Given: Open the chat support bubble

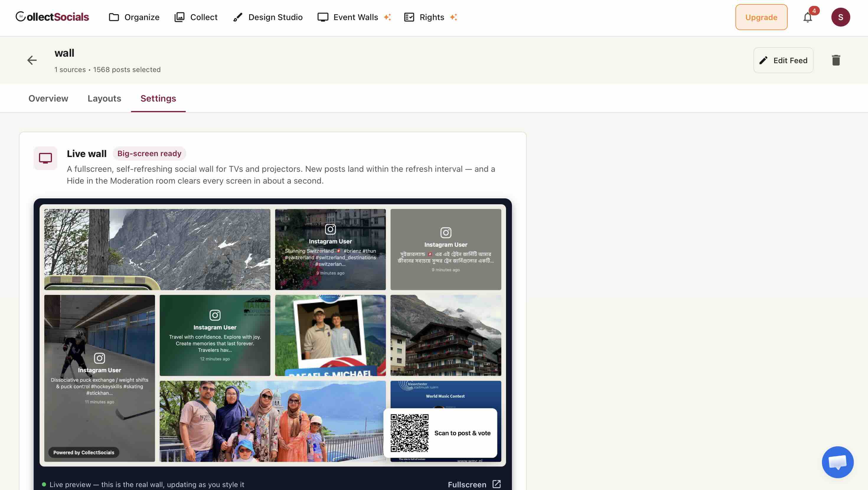Looking at the screenshot, I should 838,462.
